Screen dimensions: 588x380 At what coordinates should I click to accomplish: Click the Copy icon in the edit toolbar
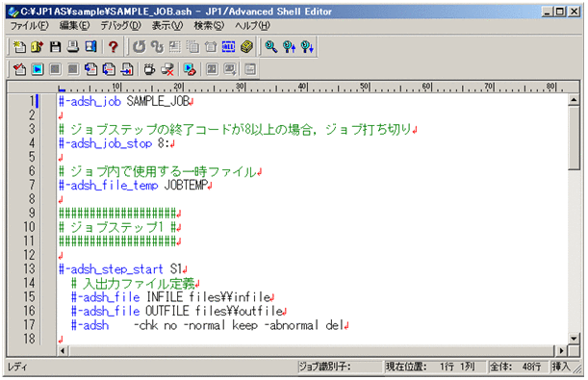coord(192,47)
